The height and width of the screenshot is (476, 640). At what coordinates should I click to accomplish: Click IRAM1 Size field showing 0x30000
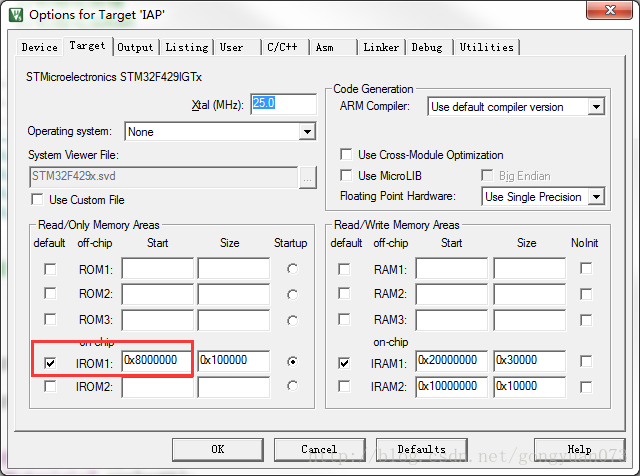click(x=530, y=361)
